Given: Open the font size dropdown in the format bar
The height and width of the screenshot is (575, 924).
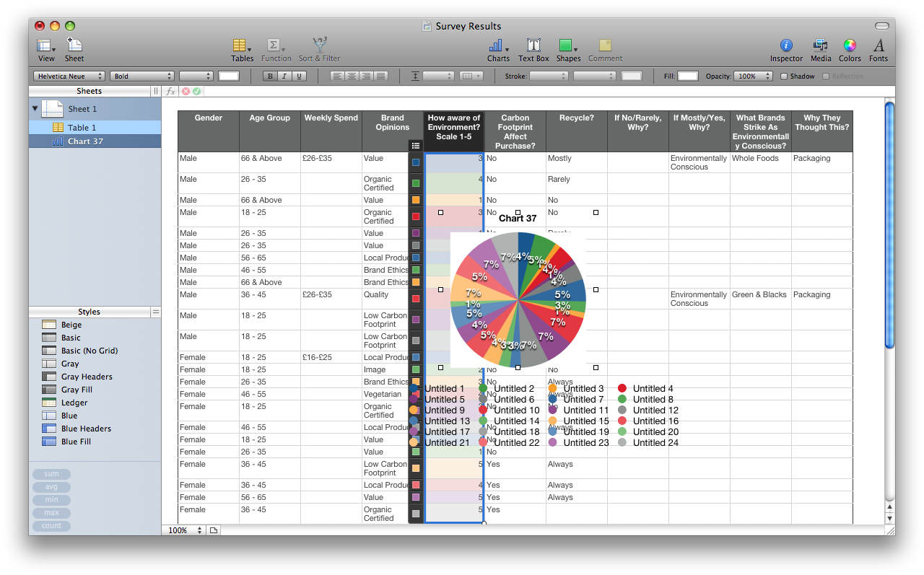Looking at the screenshot, I should point(196,76).
